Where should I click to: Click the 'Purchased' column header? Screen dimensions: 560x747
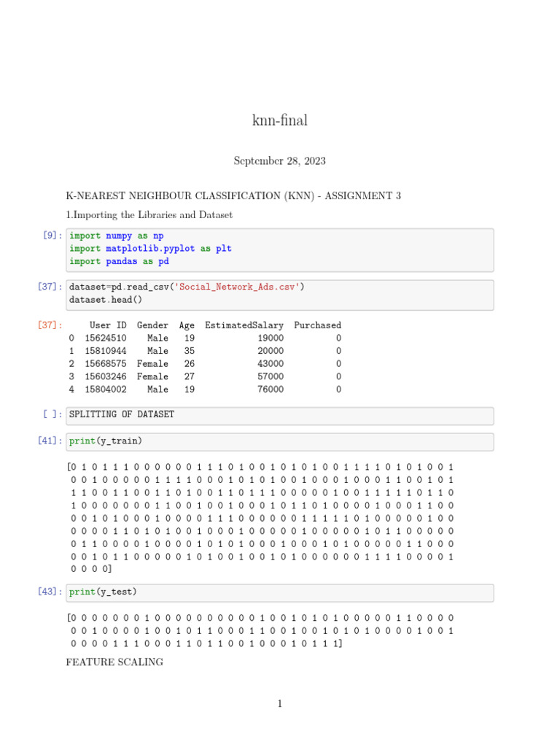(318, 325)
